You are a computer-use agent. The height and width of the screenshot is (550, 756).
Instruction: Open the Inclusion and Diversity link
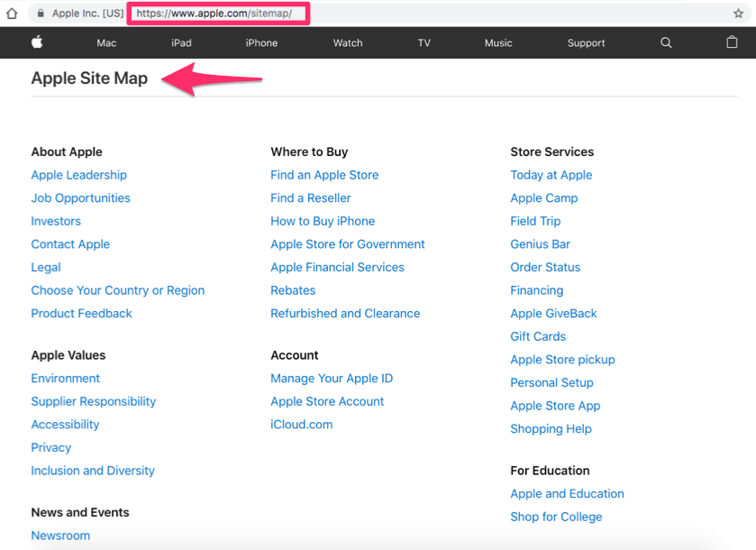[93, 471]
